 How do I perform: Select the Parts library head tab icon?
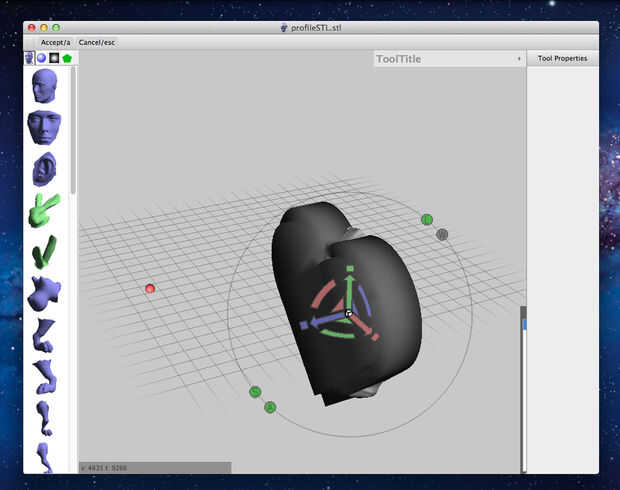tap(29, 58)
